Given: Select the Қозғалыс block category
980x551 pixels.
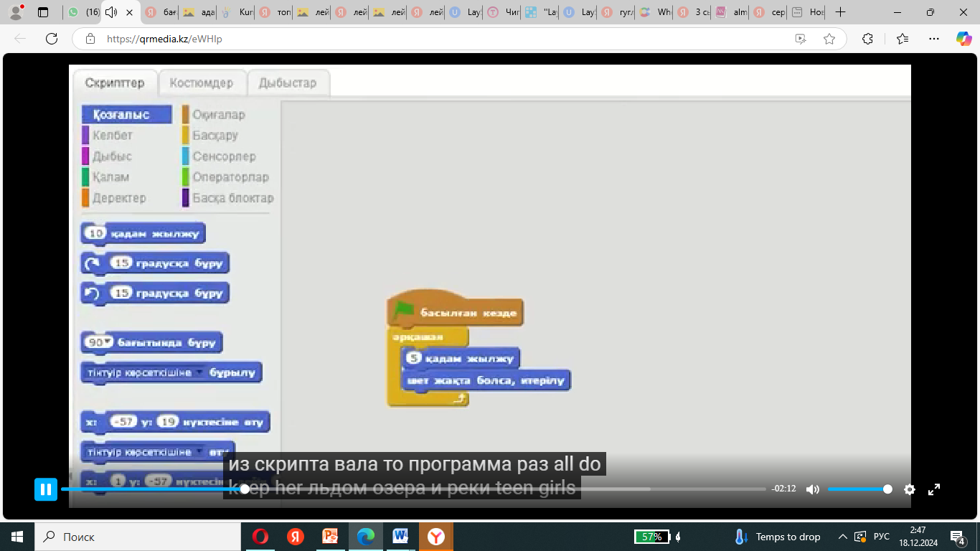Looking at the screenshot, I should [126, 115].
